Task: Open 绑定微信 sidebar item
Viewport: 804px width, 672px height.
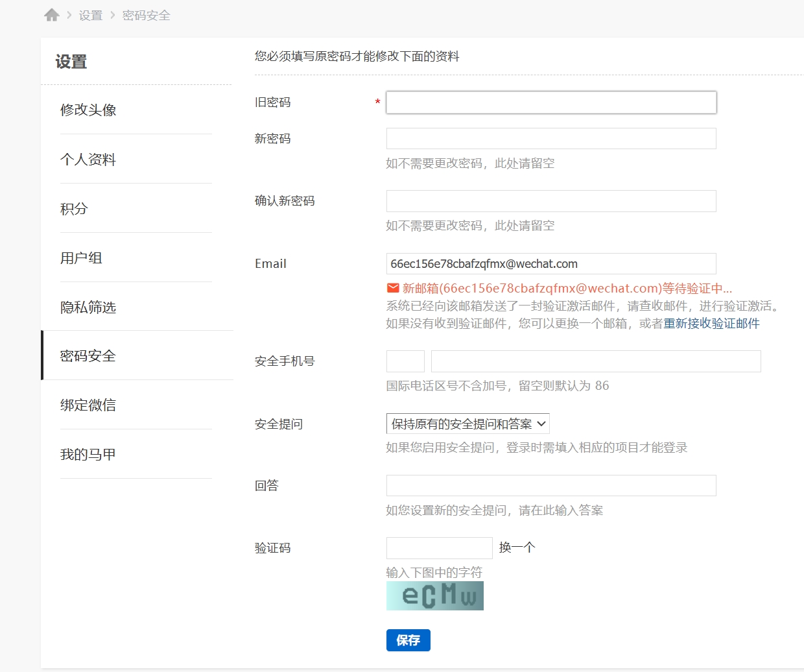Action: point(88,405)
